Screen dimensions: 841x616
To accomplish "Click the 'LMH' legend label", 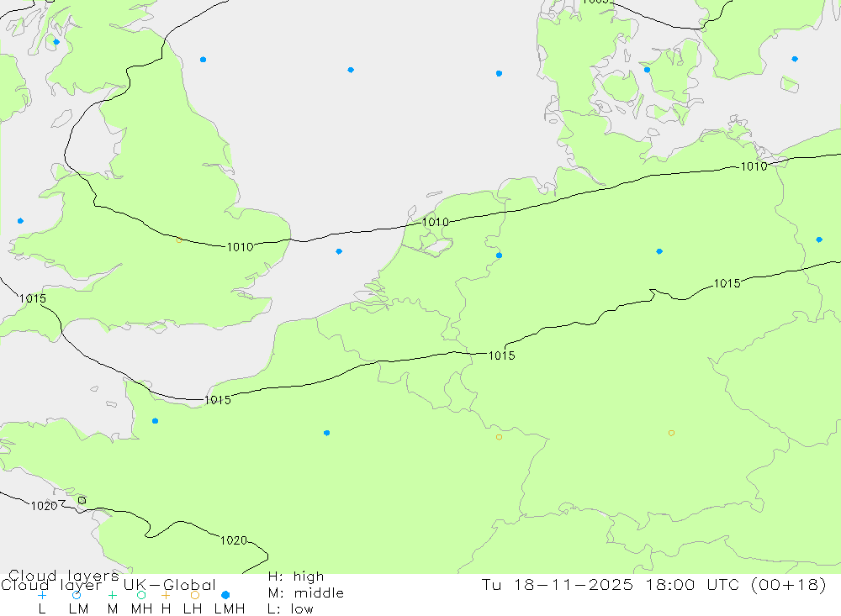I will [x=230, y=609].
